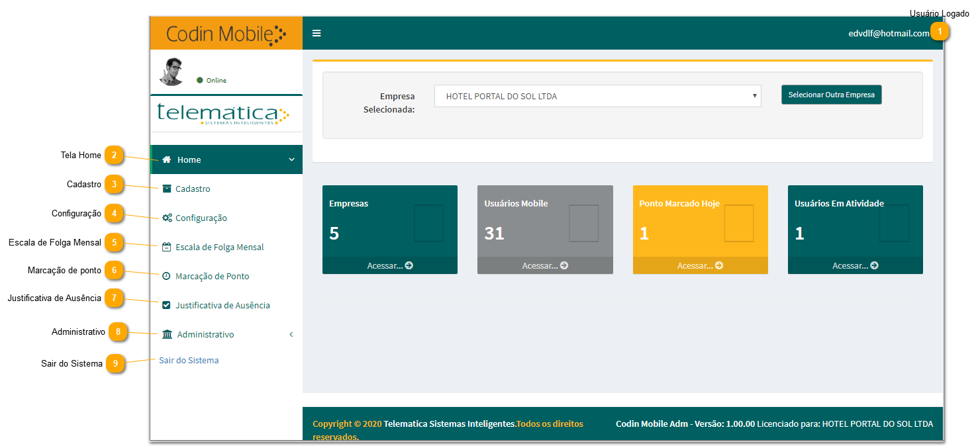Click the arrow icon under Empresas card

point(409,265)
